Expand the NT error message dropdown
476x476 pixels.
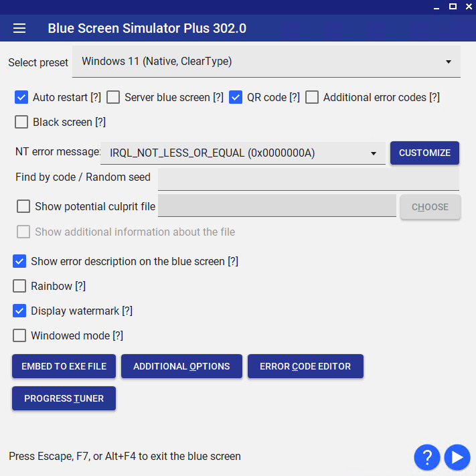coord(243,153)
